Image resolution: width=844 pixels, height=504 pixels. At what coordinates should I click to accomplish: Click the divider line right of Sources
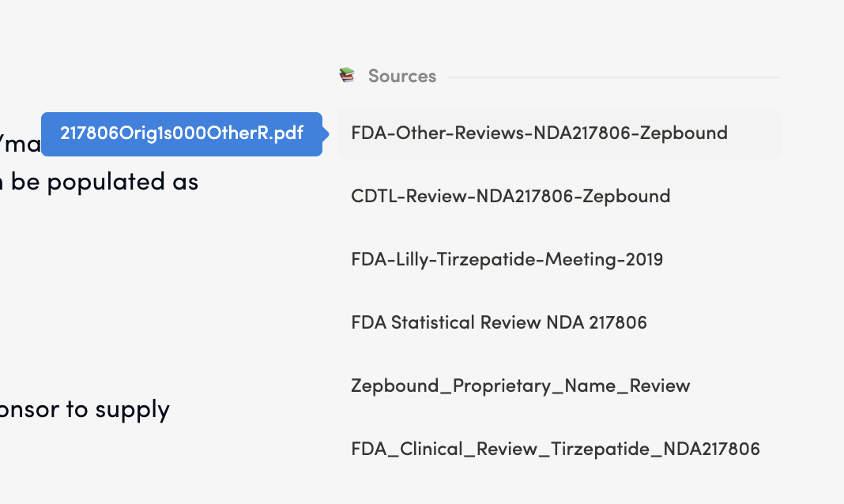click(614, 77)
